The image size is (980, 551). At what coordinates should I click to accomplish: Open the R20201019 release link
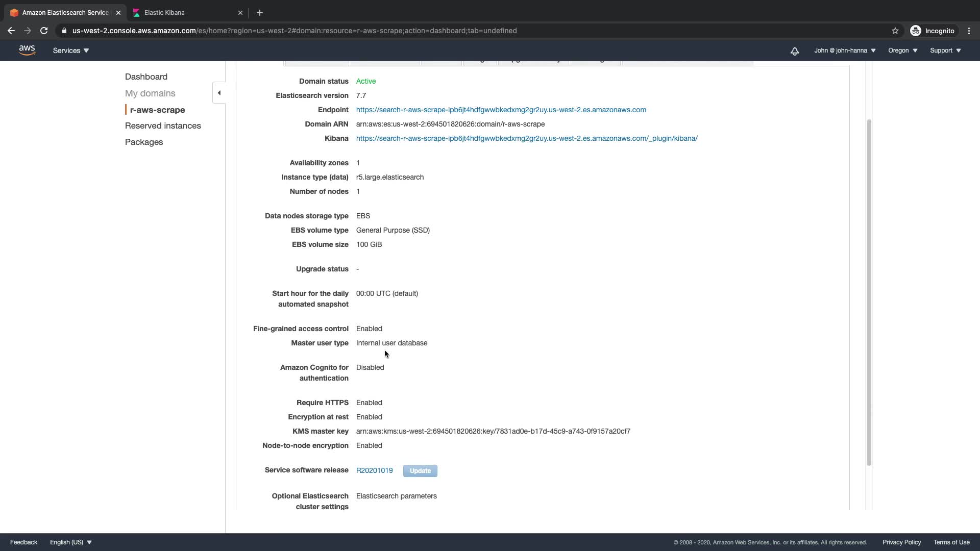click(x=374, y=470)
